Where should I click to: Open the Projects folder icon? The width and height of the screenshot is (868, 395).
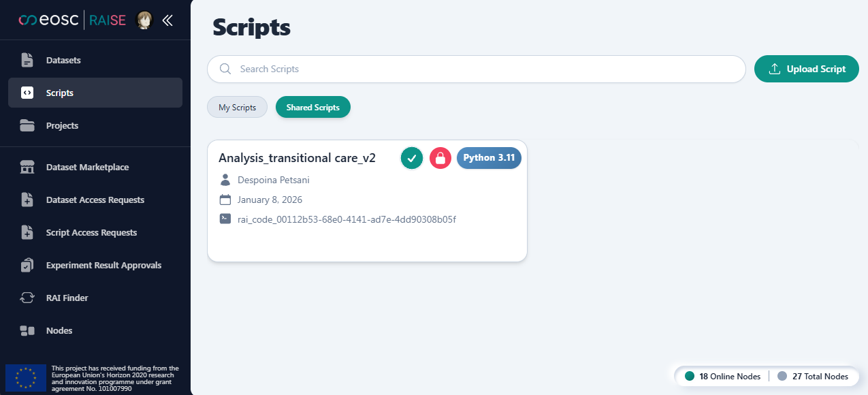tap(28, 125)
